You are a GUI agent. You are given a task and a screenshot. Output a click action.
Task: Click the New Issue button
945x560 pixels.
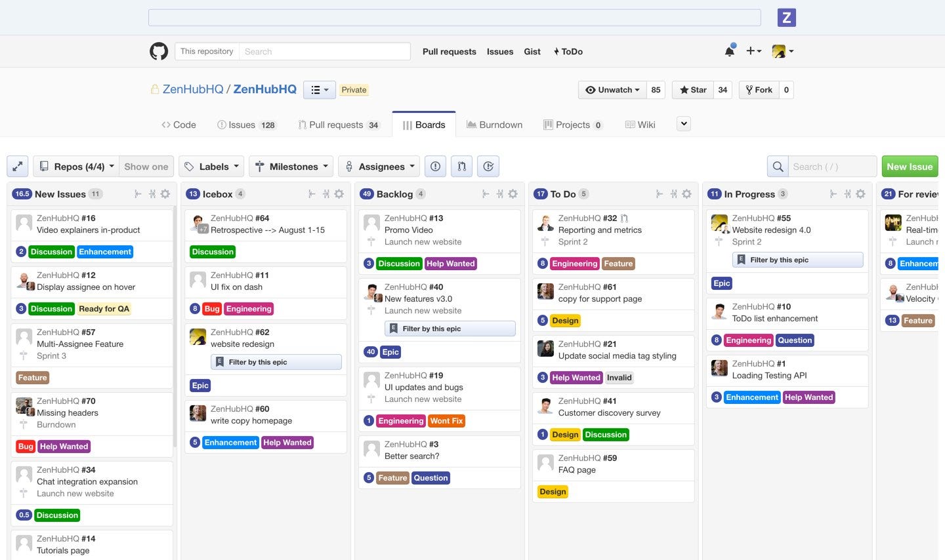pyautogui.click(x=910, y=167)
